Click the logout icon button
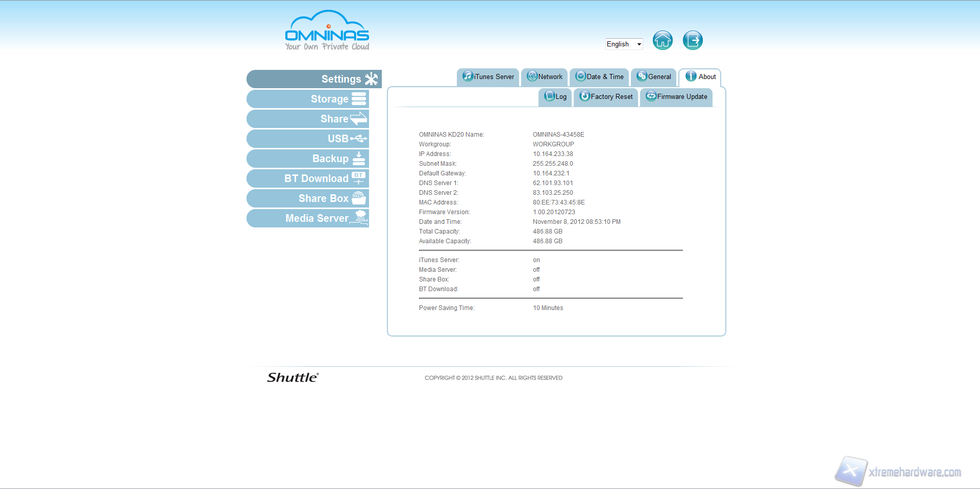The width and height of the screenshot is (980, 489). pos(693,40)
